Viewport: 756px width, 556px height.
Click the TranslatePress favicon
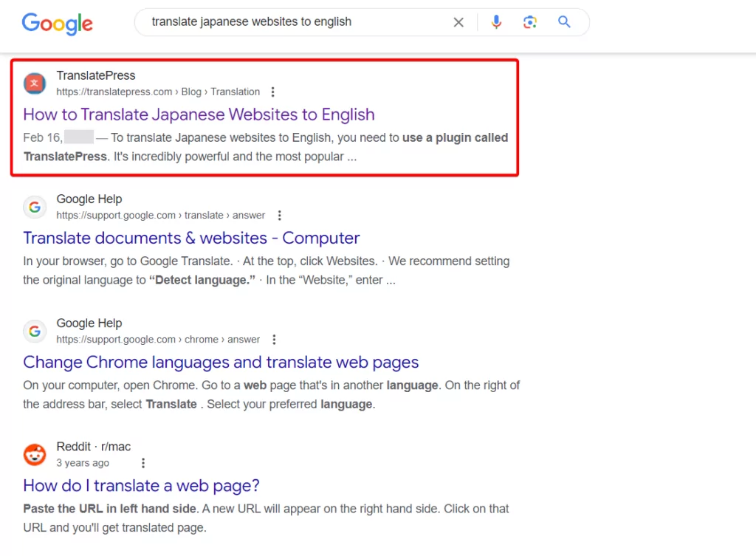pos(35,83)
